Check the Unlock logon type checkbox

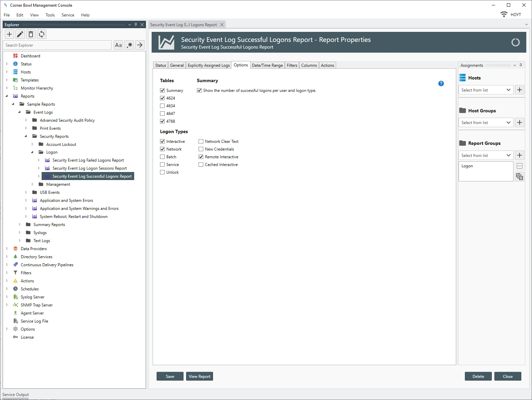(x=163, y=172)
